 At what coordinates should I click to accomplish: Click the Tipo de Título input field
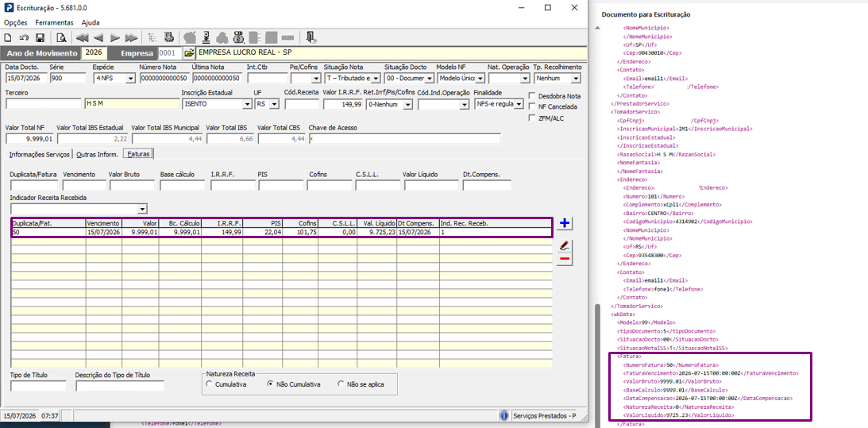coord(38,386)
